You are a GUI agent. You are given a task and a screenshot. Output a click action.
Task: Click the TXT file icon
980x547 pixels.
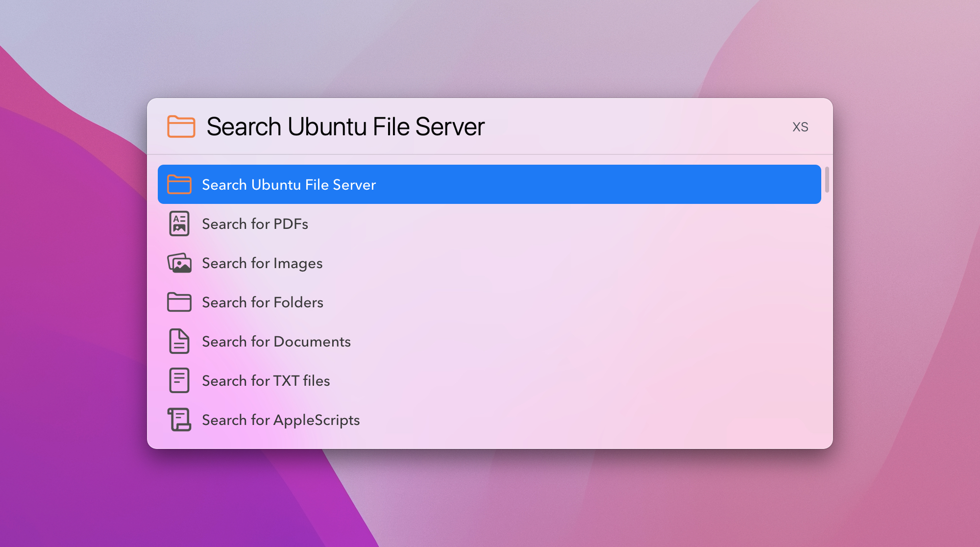179,381
